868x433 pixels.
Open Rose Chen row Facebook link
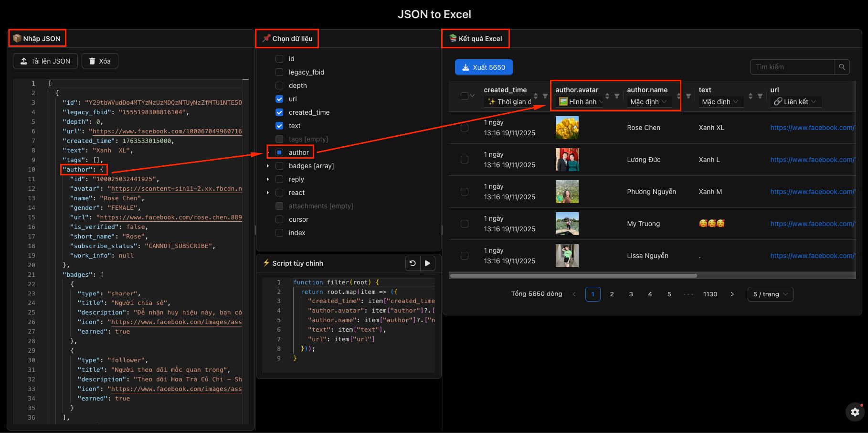pos(813,128)
